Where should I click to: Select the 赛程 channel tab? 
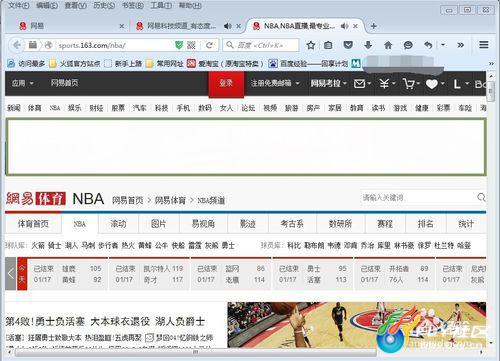[x=385, y=224]
